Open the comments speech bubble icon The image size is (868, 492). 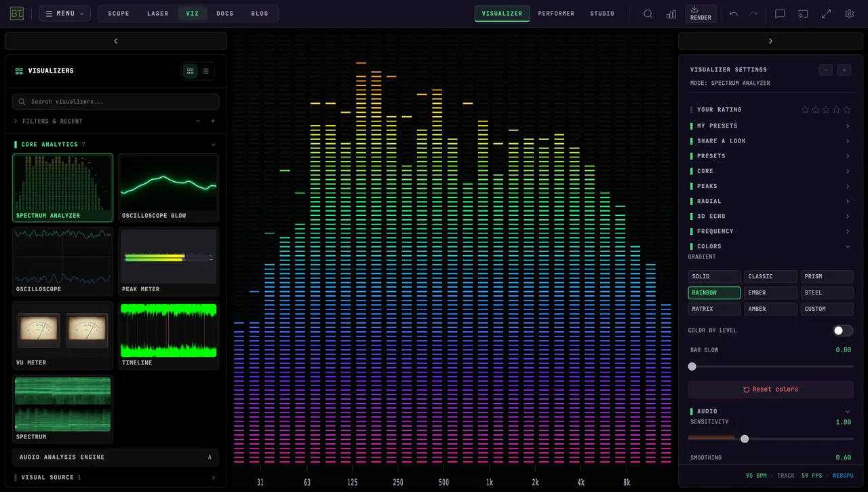pyautogui.click(x=780, y=14)
